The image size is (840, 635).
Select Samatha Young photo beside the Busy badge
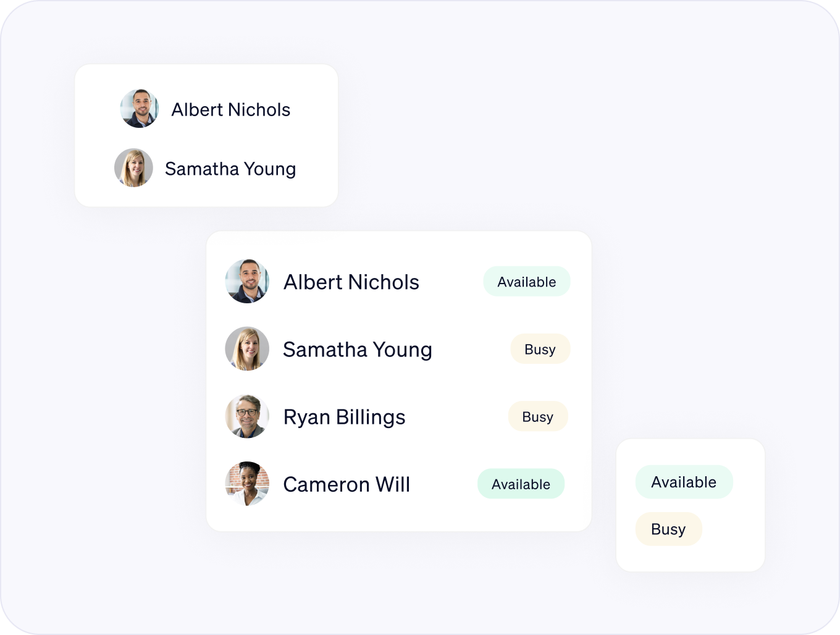247,348
